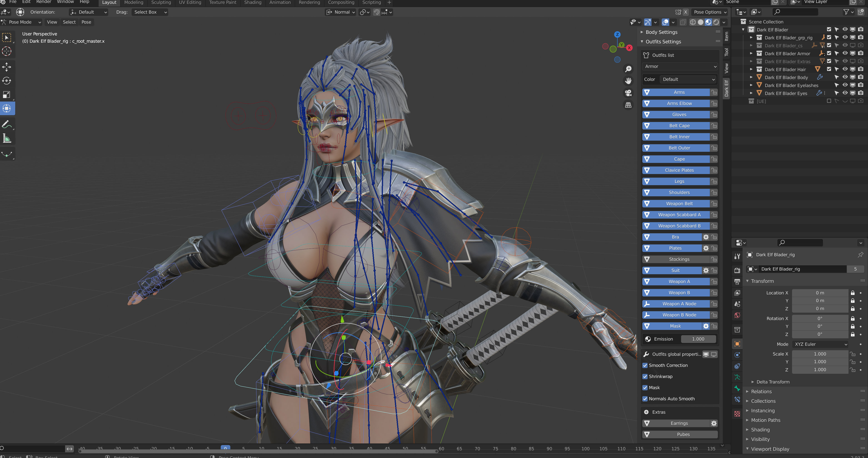Image resolution: width=868 pixels, height=458 pixels.
Task: Click the Weapon Belt outfit button
Action: coord(679,204)
